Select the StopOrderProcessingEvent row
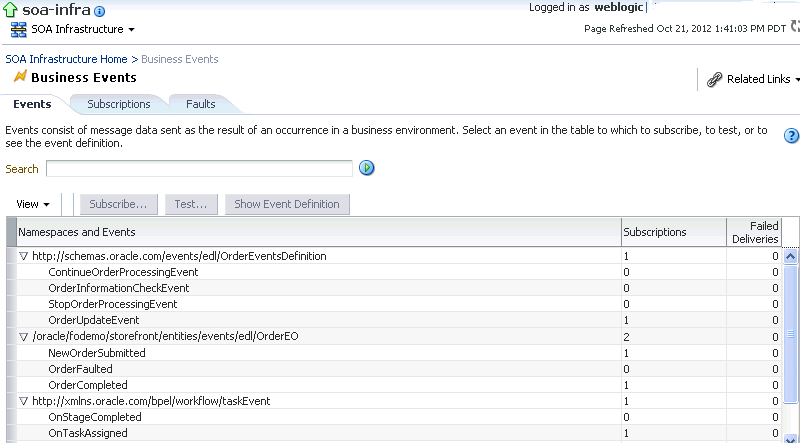800x443 pixels. tap(398, 304)
